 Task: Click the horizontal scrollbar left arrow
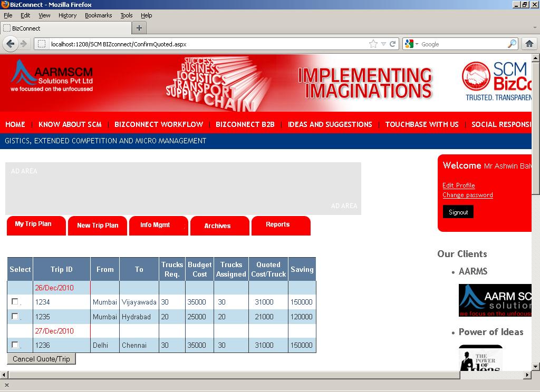tap(4, 375)
